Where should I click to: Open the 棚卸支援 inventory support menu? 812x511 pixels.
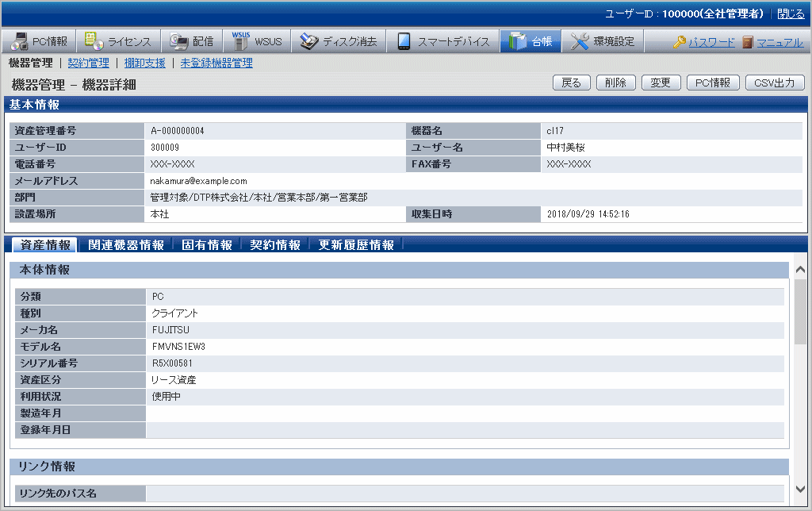[144, 63]
